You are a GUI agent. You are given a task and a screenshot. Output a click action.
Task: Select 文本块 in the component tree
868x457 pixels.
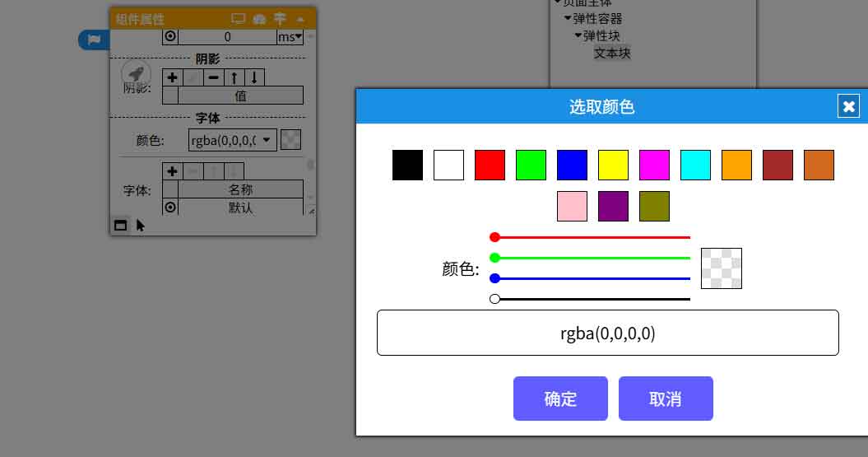coord(612,53)
